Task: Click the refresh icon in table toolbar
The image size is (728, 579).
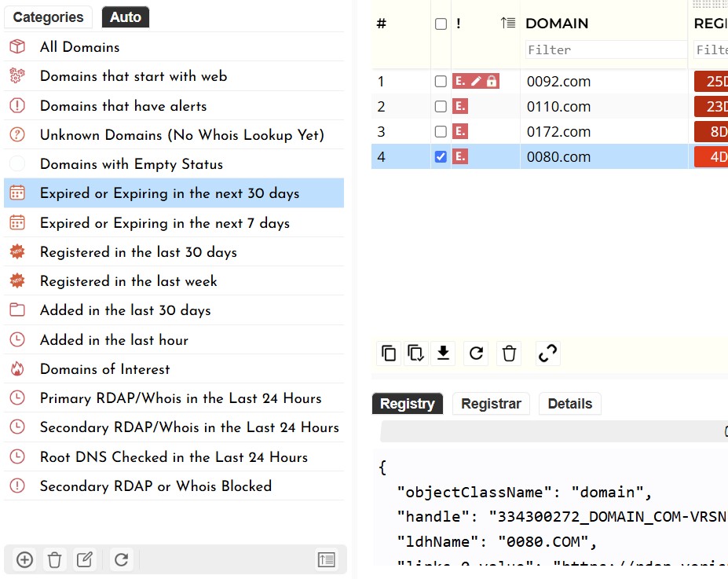Action: point(477,354)
